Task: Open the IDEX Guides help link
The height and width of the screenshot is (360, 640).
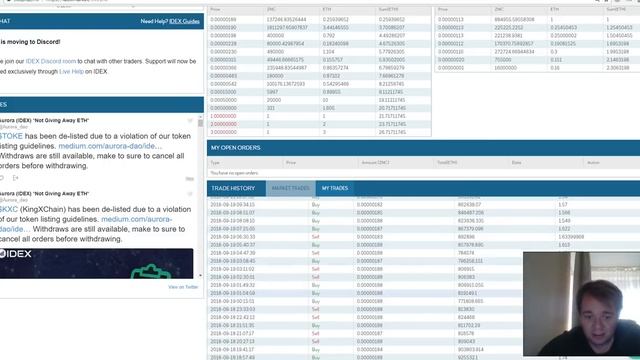Action: 184,21
